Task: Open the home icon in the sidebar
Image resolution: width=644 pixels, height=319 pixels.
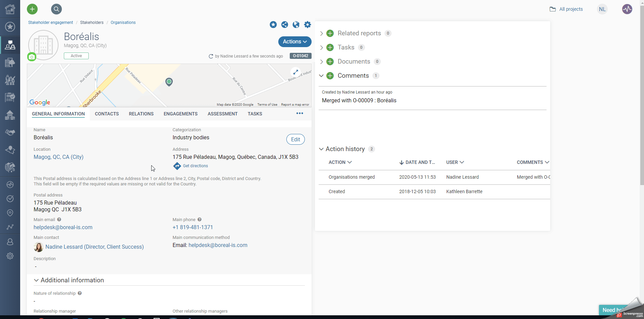Action: (x=10, y=9)
